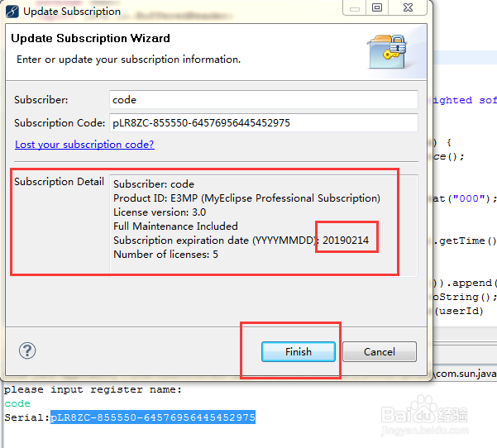
Task: Click 'Product ID: E3MP' detail line
Action: (246, 198)
